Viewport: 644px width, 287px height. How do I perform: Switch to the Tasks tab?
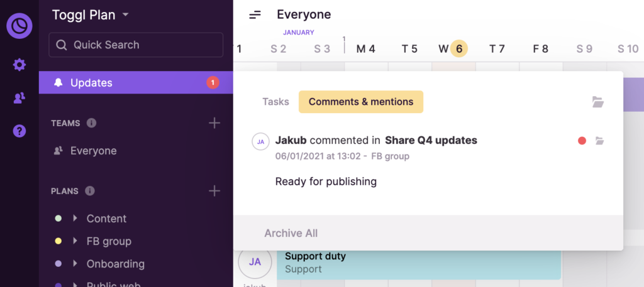pyautogui.click(x=275, y=102)
